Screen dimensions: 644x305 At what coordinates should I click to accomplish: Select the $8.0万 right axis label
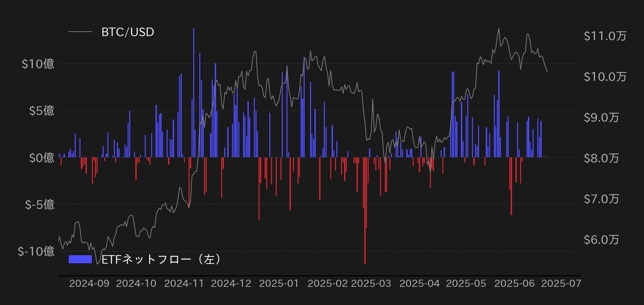601,158
